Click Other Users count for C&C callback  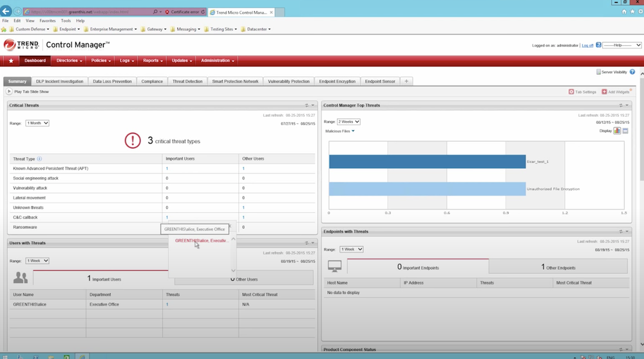[x=243, y=218]
